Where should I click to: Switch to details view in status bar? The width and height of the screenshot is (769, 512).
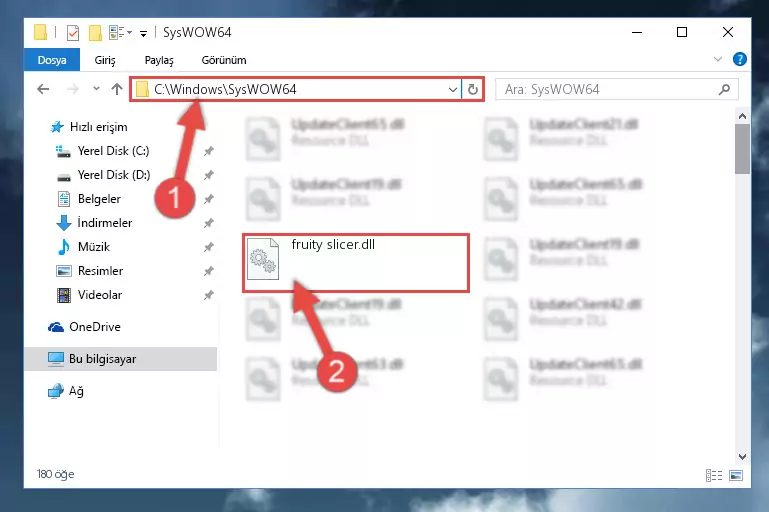pos(714,475)
